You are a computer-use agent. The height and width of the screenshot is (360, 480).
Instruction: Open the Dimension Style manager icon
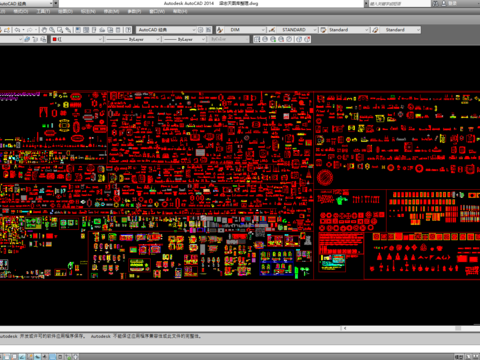tap(272, 30)
